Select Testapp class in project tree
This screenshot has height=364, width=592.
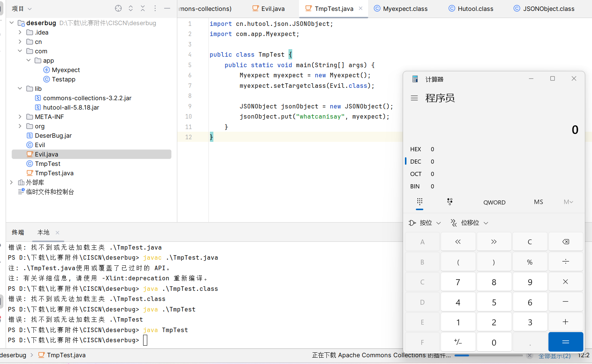tap(59, 79)
